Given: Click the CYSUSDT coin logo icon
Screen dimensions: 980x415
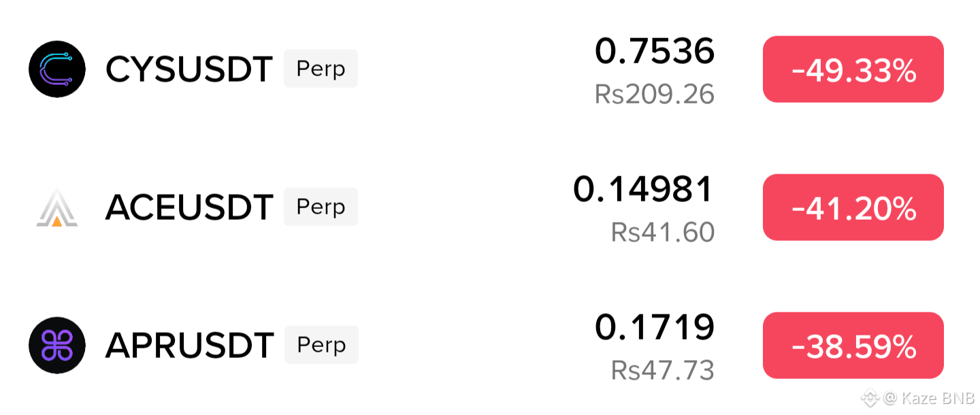Looking at the screenshot, I should coord(57,69).
